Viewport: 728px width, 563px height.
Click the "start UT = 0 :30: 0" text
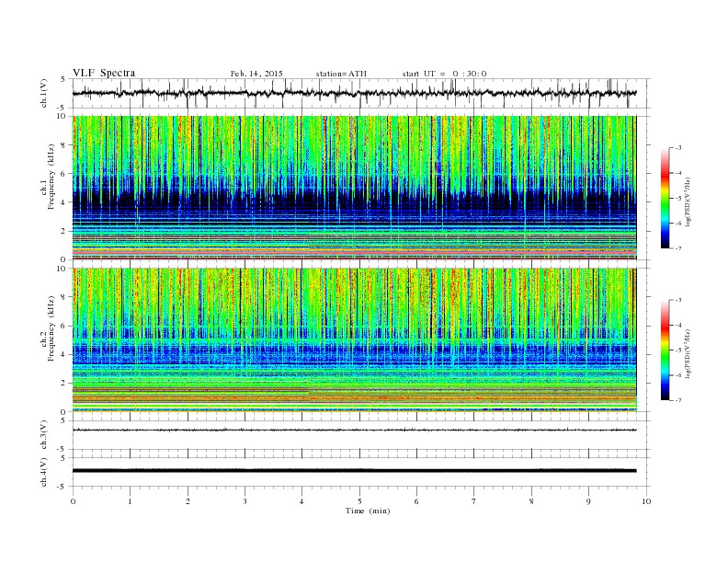[444, 74]
